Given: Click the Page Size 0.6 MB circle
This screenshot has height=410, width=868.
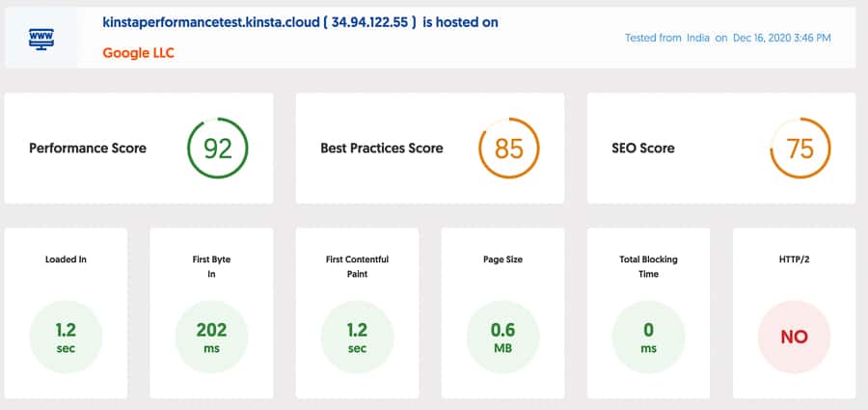Looking at the screenshot, I should (x=502, y=337).
